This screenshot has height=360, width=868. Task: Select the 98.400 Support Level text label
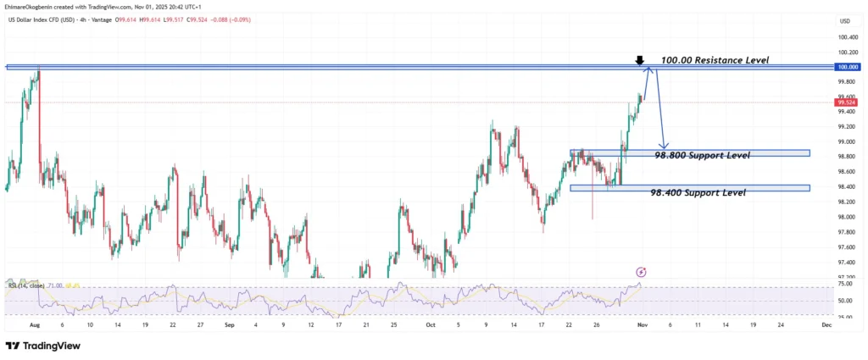pos(698,192)
